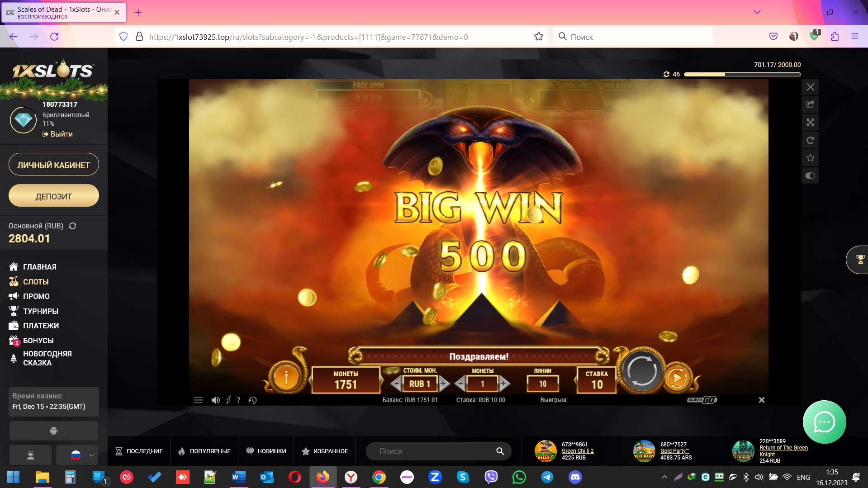Bookmark this page with the star
This screenshot has width=868, height=488.
click(538, 37)
